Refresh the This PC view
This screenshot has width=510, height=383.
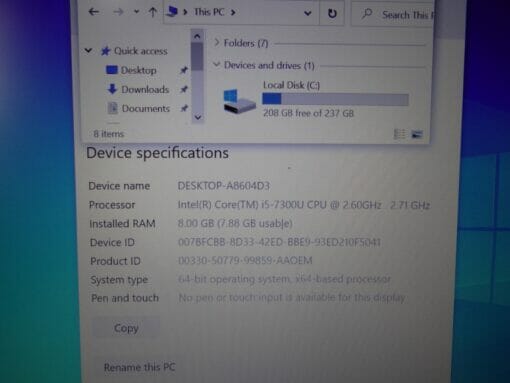click(x=332, y=13)
